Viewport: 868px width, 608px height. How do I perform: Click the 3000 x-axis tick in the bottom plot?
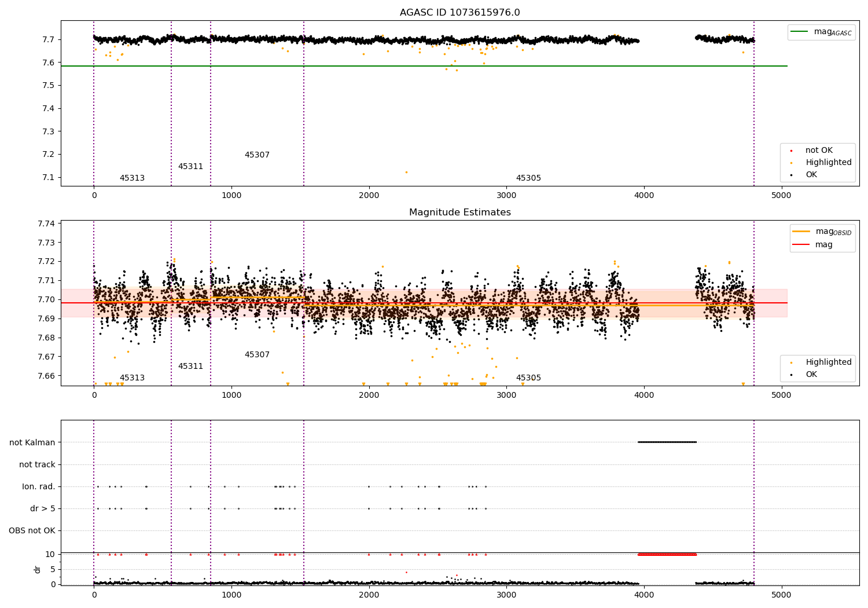(506, 595)
